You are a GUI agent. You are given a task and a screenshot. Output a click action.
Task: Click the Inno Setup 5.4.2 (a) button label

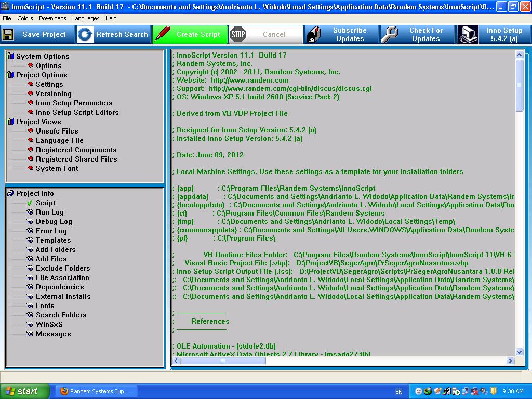[504, 35]
